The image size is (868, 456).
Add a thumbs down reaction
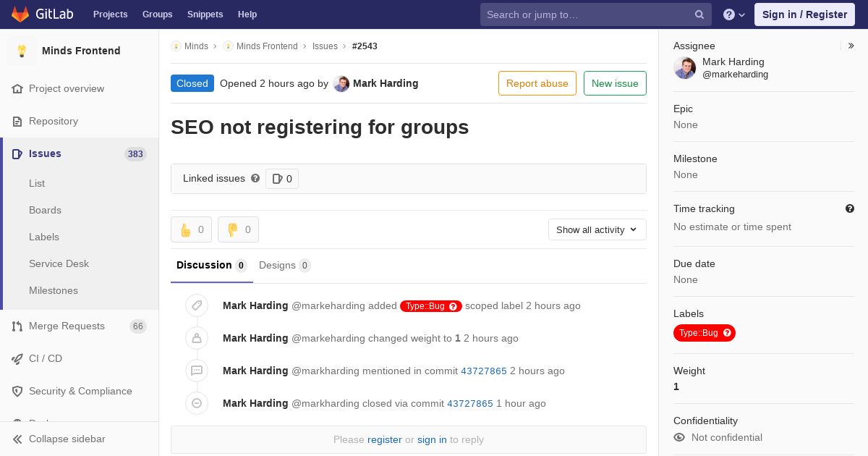pyautogui.click(x=238, y=229)
